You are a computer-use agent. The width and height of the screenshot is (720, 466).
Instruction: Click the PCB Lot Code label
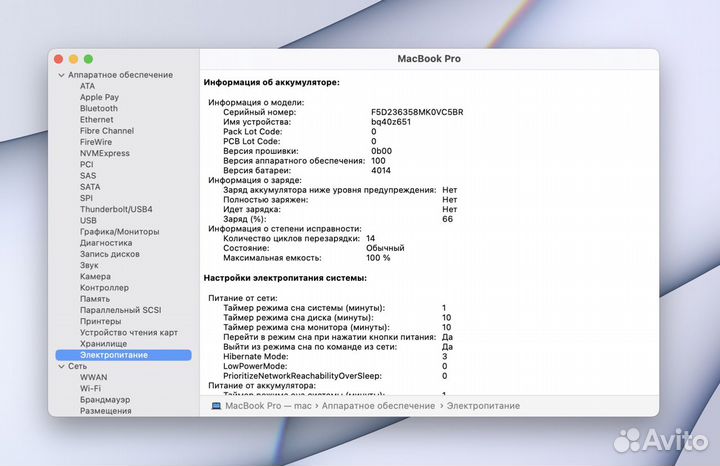pyautogui.click(x=252, y=141)
